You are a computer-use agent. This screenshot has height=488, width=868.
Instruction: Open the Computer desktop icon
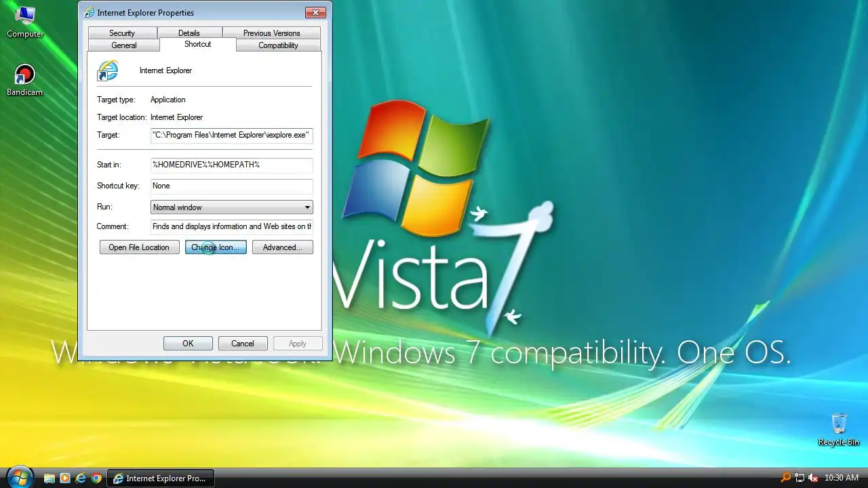25,22
